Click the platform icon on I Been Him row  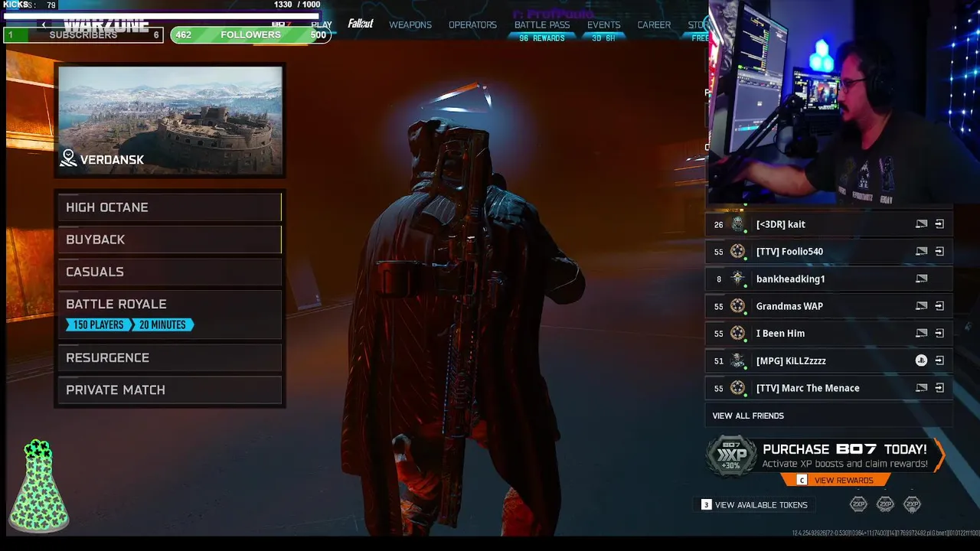coord(921,334)
